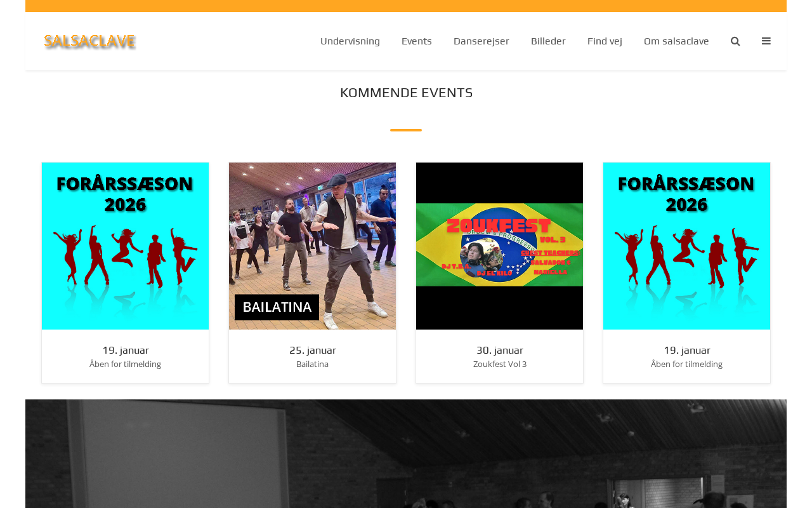This screenshot has width=812, height=508.
Task: Click the Bailatina caption link
Action: 312,364
